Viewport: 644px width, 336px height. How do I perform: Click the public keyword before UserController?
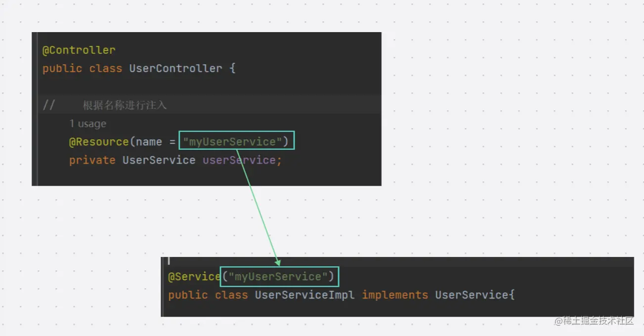[62, 68]
